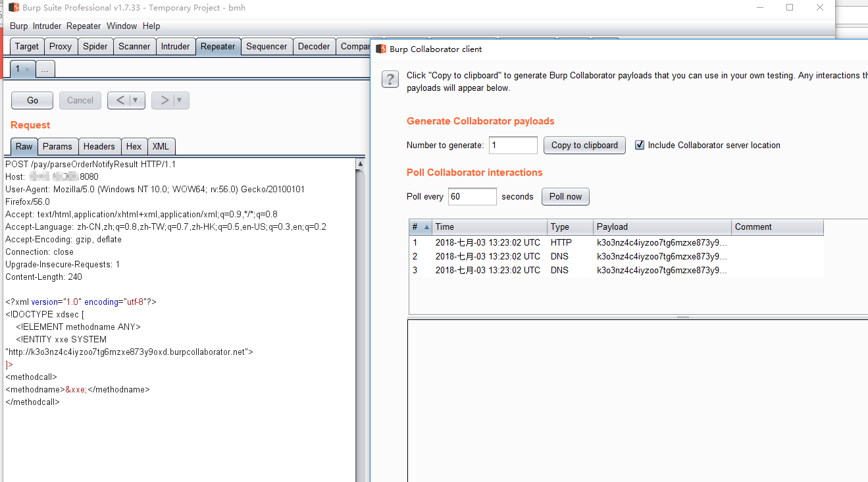Select the Hex request view tab
The height and width of the screenshot is (482, 868).
click(134, 146)
